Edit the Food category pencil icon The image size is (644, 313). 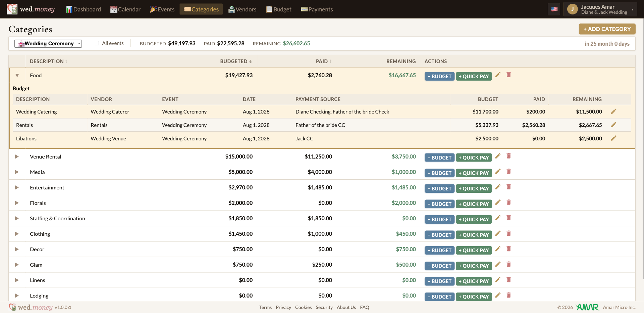point(498,75)
